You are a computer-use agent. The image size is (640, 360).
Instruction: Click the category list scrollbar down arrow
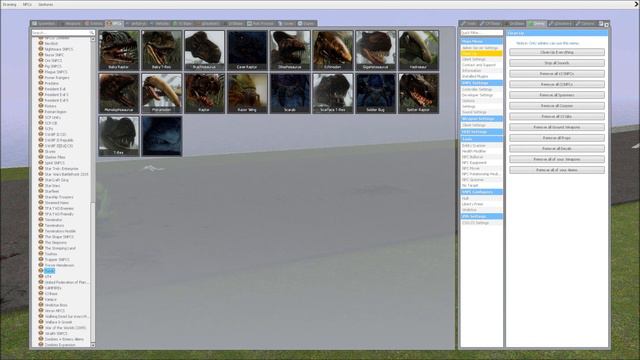[93, 345]
